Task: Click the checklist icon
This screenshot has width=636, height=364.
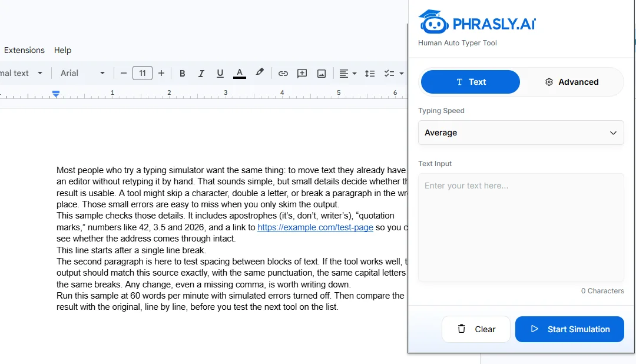Action: point(389,74)
